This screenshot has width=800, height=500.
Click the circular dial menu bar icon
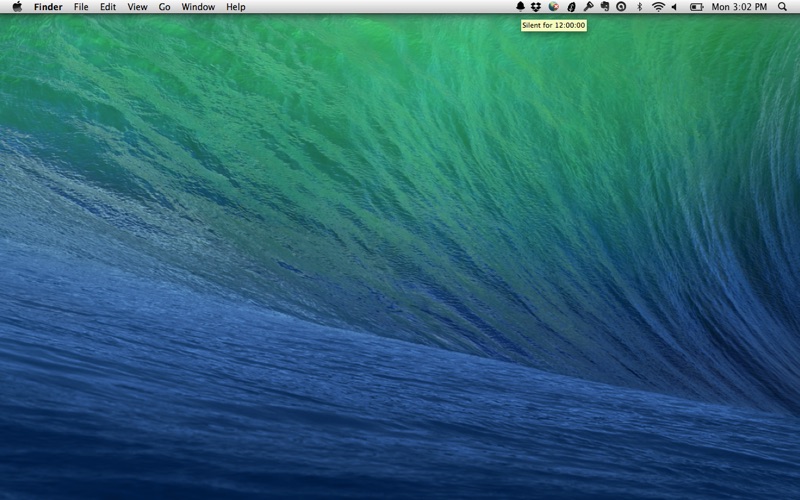(621, 7)
